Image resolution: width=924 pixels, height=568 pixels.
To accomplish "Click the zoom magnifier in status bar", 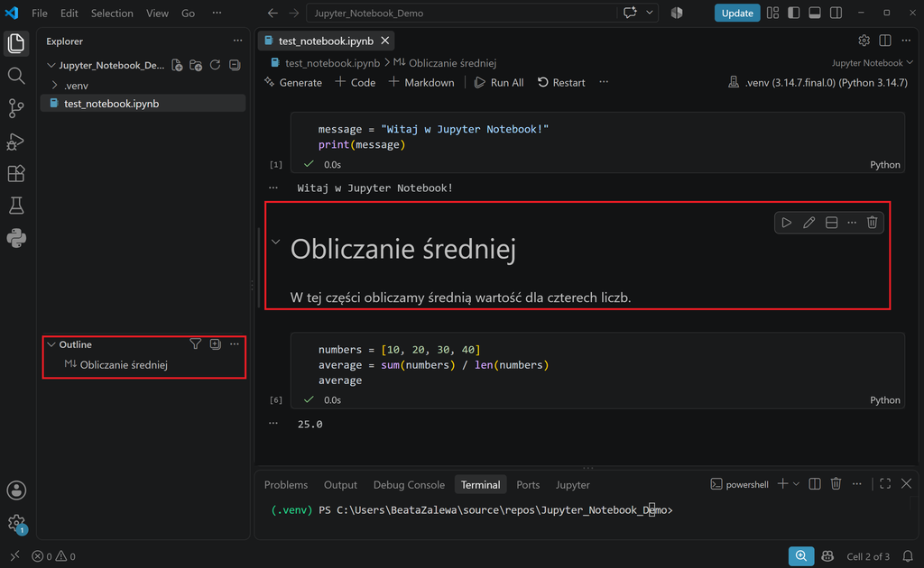I will [x=801, y=556].
